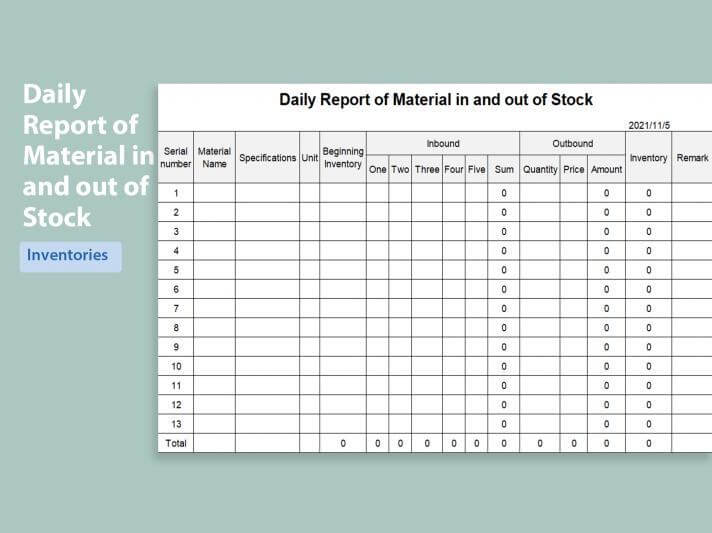Click the Material Name cell in row 1
712x533 pixels.
click(214, 193)
